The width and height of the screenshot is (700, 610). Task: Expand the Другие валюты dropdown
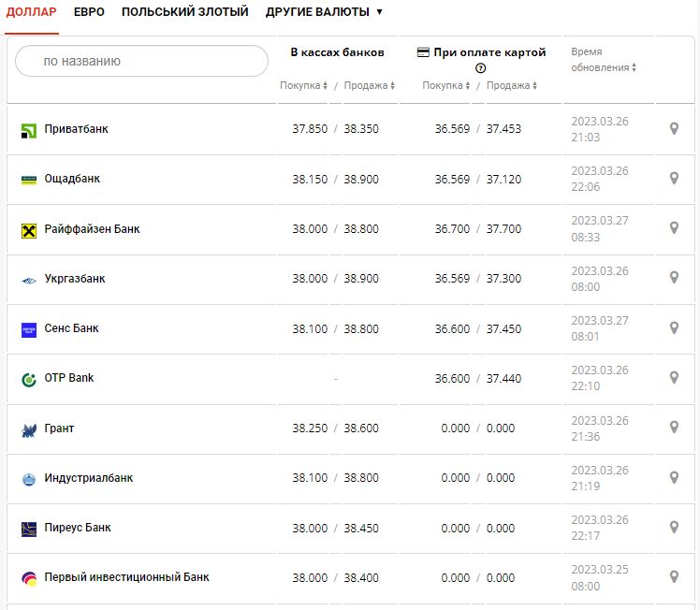(324, 12)
